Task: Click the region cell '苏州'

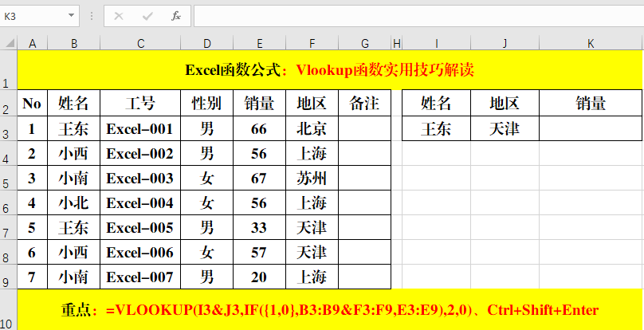Action: pyautogui.click(x=312, y=178)
